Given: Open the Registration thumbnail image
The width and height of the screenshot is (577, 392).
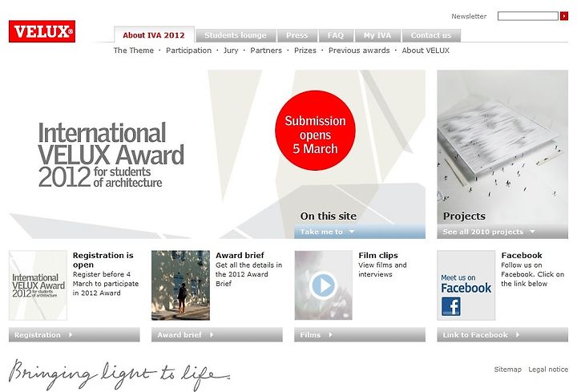Looking at the screenshot, I should [38, 285].
